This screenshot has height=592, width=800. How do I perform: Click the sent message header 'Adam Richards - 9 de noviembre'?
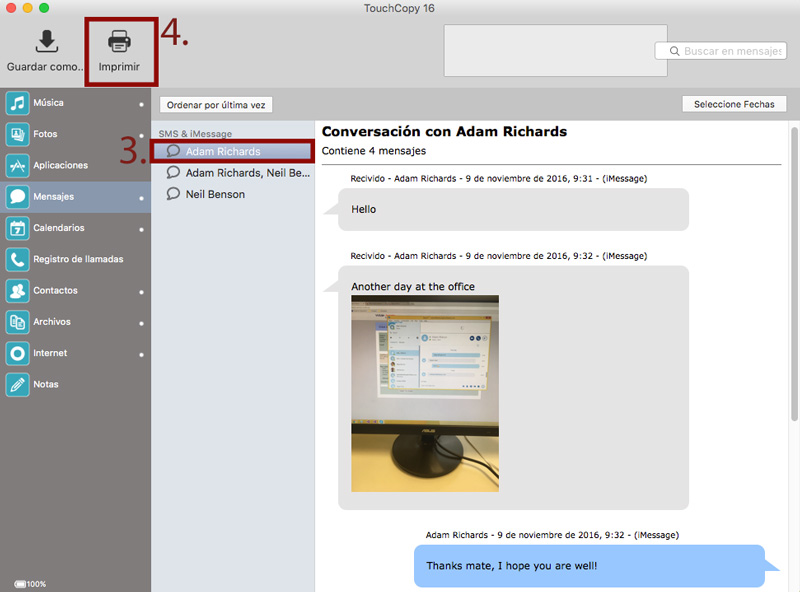553,535
